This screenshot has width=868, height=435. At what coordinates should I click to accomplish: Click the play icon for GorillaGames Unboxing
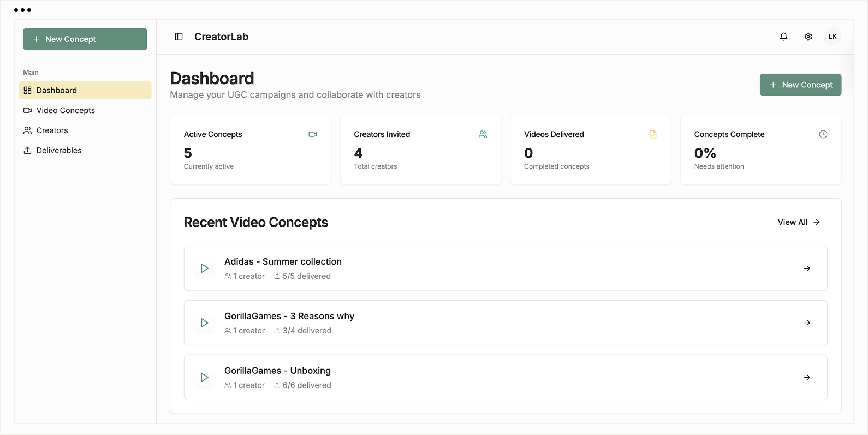click(204, 378)
